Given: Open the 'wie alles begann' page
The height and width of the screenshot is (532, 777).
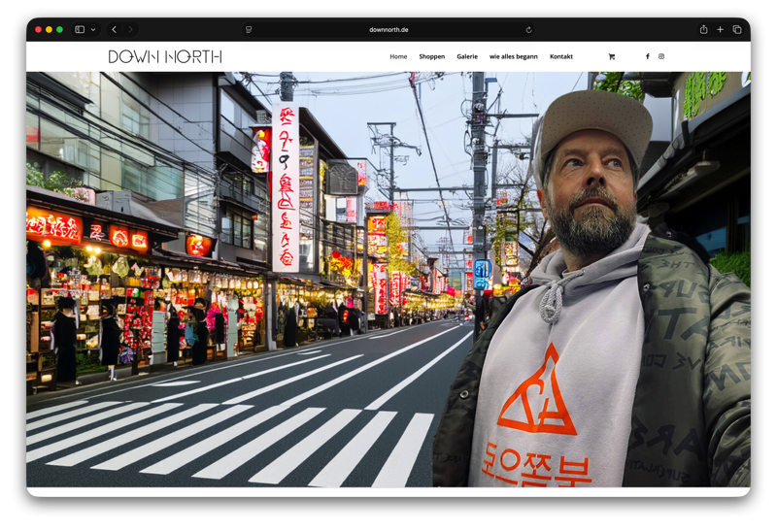Looking at the screenshot, I should [513, 56].
